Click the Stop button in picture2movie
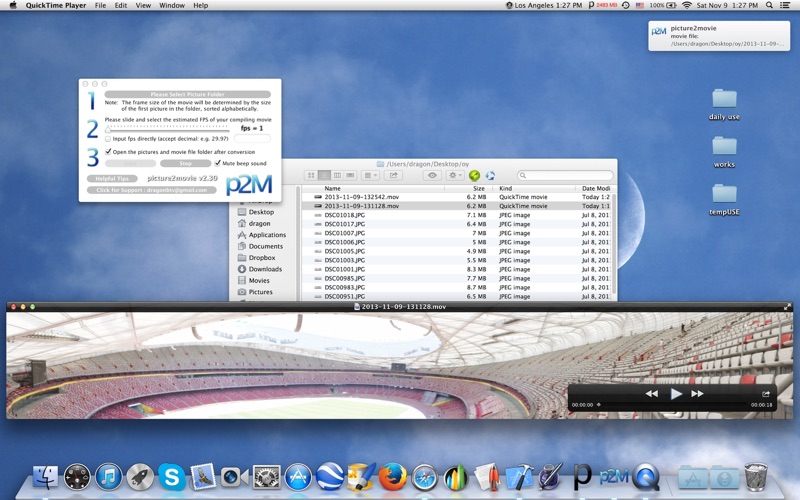The width and height of the screenshot is (800, 500). click(186, 163)
